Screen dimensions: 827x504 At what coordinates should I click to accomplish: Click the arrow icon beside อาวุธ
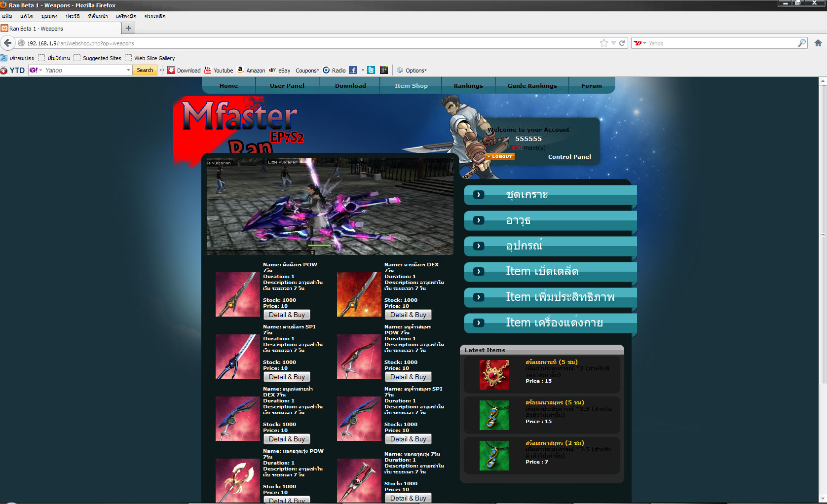pos(479,220)
